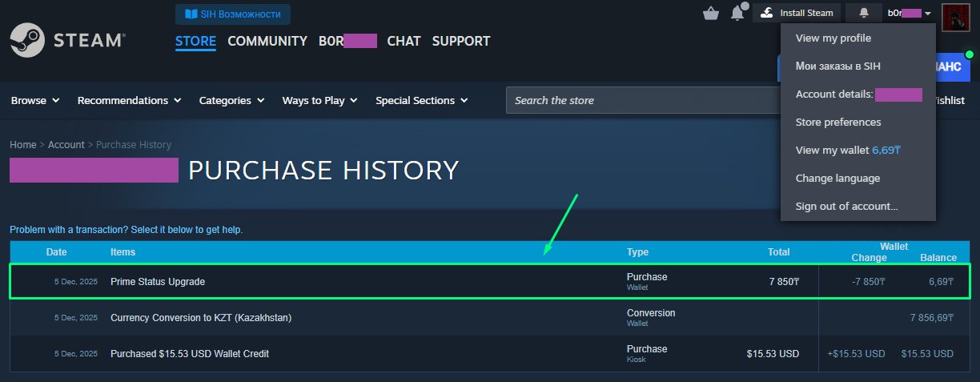980x382 pixels.
Task: Click the Account breadcrumb link
Action: point(66,145)
